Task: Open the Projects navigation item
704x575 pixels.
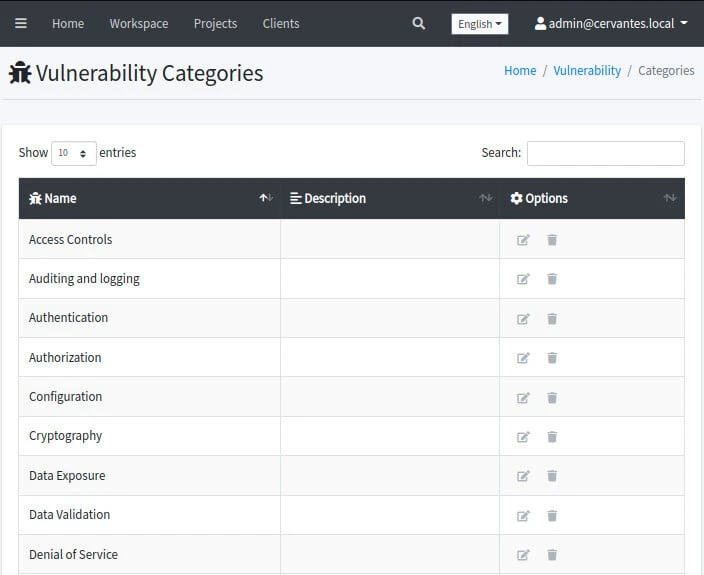Action: (x=215, y=23)
